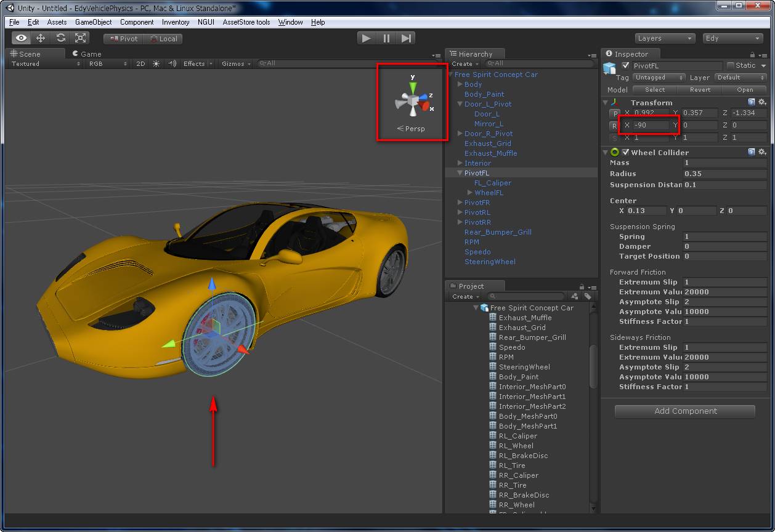This screenshot has height=532, width=775.
Task: Click the Radius input field
Action: tap(724, 174)
